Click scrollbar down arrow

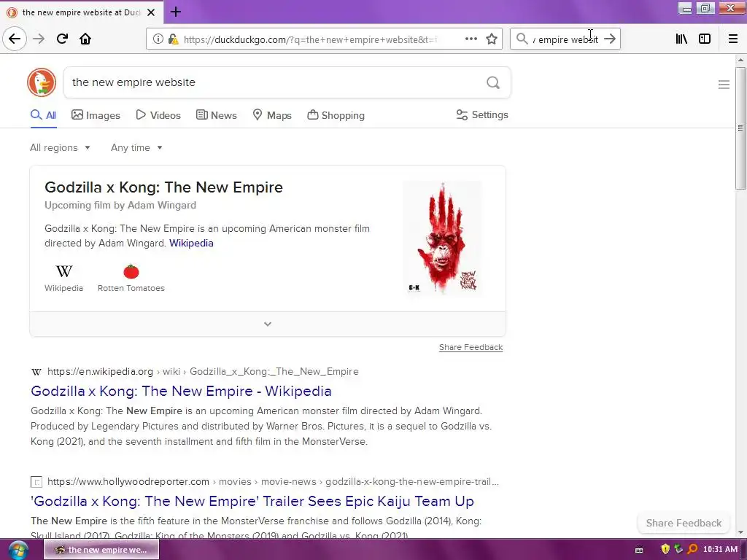coord(740,532)
